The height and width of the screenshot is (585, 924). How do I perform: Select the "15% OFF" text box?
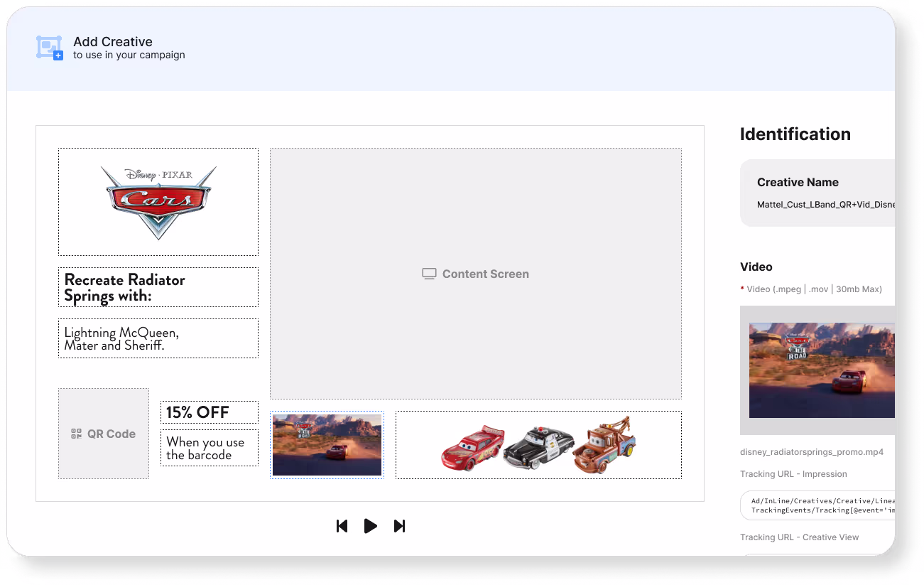tap(210, 412)
